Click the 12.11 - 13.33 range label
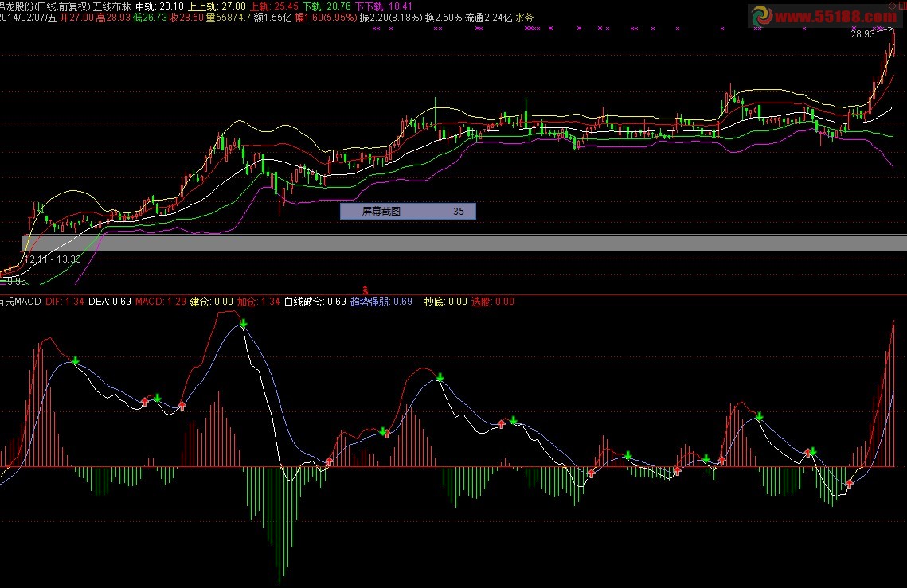 coord(53,259)
